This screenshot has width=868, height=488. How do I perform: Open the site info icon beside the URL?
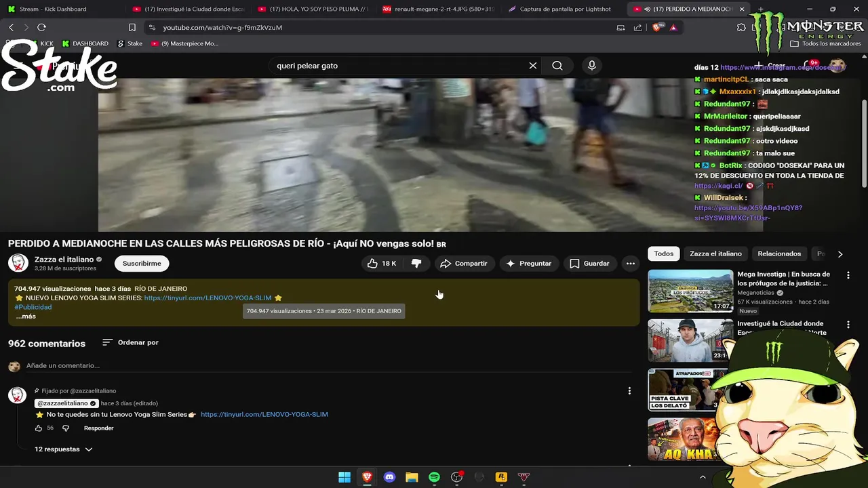pyautogui.click(x=152, y=27)
